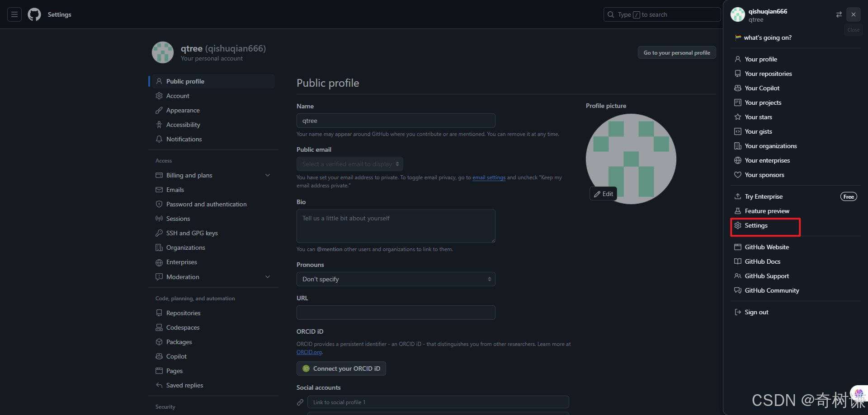The width and height of the screenshot is (868, 415).
Task: Click the gear icon beside Settings in menu
Action: [x=738, y=225]
